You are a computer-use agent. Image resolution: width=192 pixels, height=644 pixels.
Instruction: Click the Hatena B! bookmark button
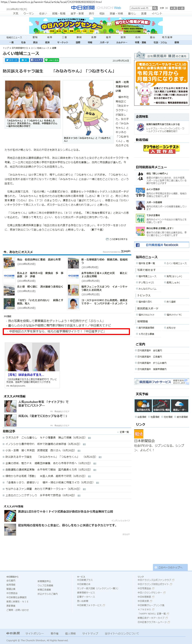click(24, 60)
